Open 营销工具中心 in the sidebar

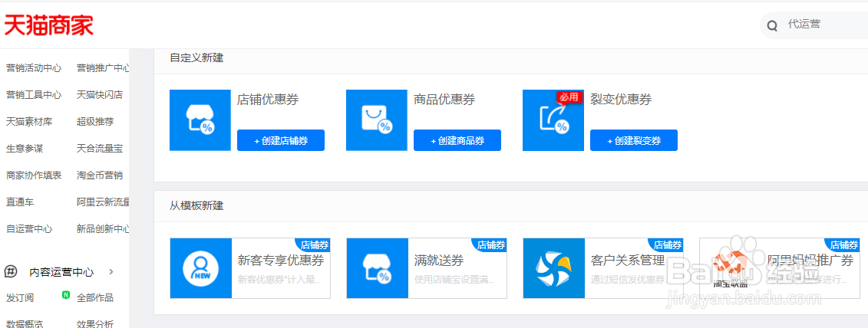tap(34, 94)
